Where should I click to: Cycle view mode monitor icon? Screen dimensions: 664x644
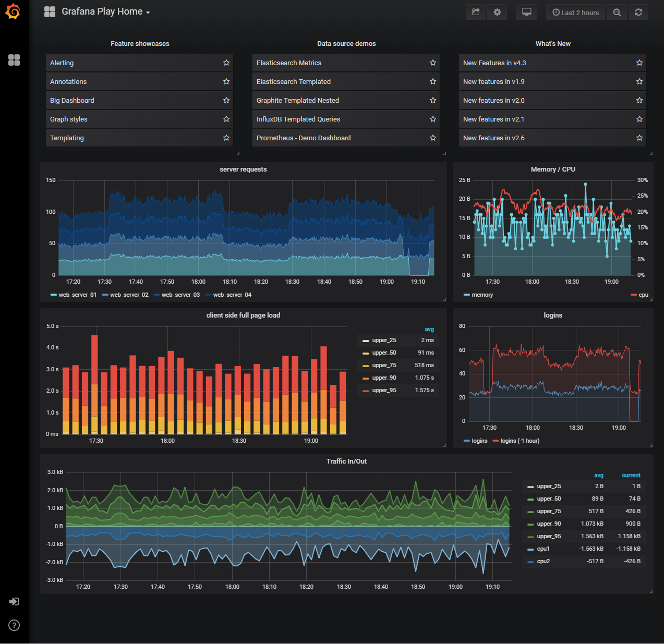click(527, 12)
